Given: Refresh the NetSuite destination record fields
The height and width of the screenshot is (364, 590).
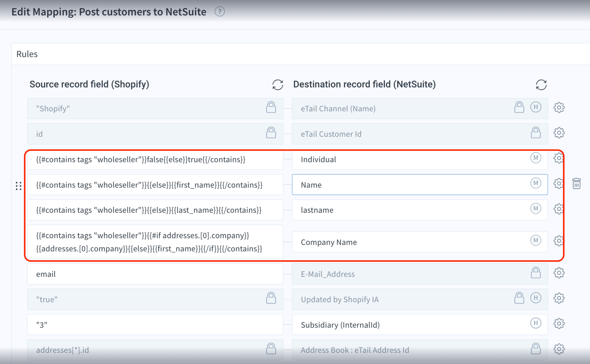Looking at the screenshot, I should click(x=541, y=85).
